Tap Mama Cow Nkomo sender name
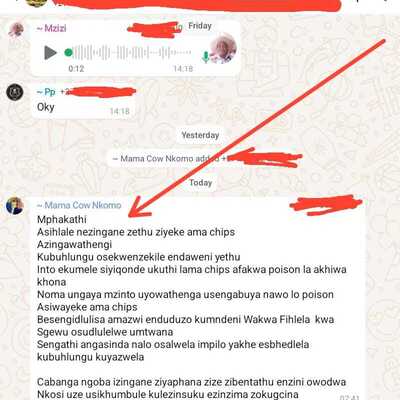The height and width of the screenshot is (400, 400). [x=79, y=205]
